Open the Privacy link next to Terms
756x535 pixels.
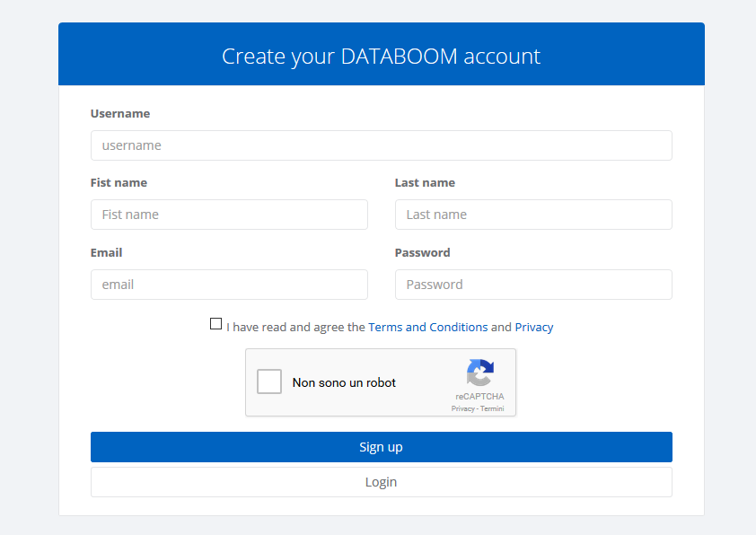coord(534,327)
